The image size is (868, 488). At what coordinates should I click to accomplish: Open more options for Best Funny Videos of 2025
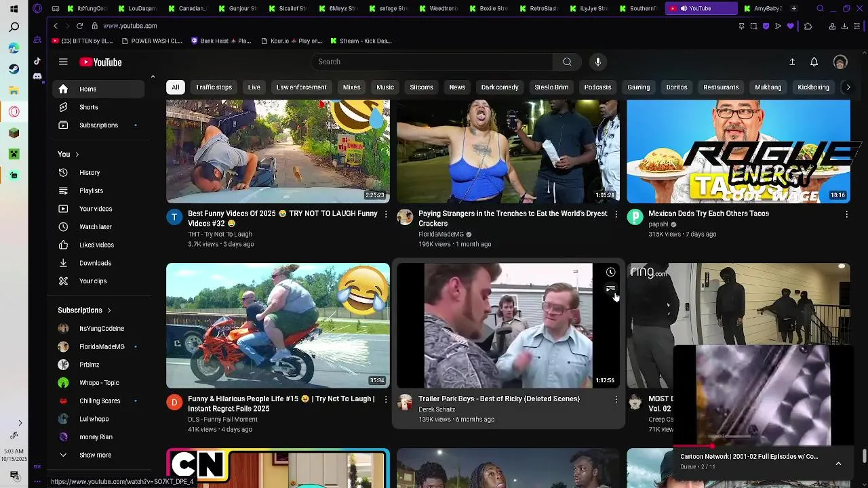[x=385, y=214]
